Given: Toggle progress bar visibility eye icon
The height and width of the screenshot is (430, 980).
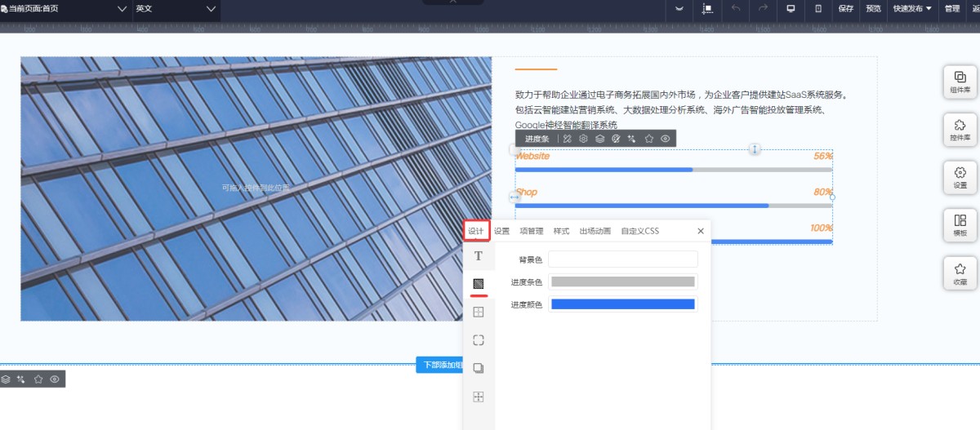Looking at the screenshot, I should click(x=666, y=139).
